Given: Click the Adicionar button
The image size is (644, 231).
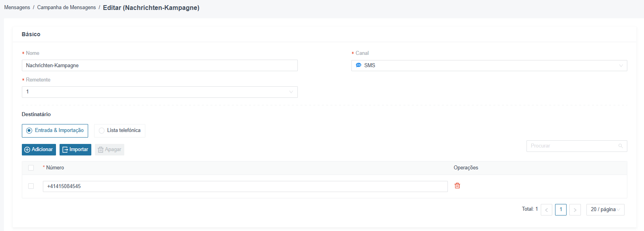Looking at the screenshot, I should click(39, 149).
